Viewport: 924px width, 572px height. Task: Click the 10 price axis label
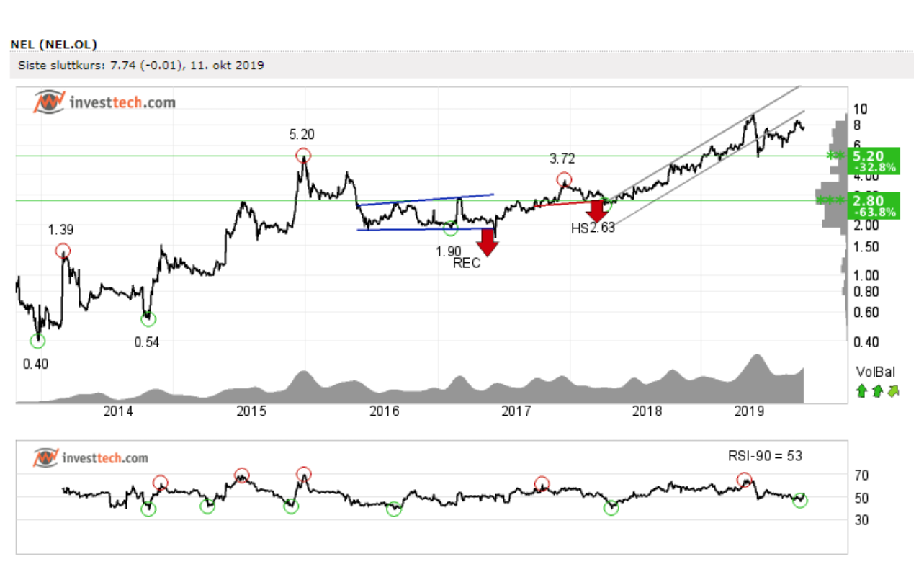pos(860,109)
